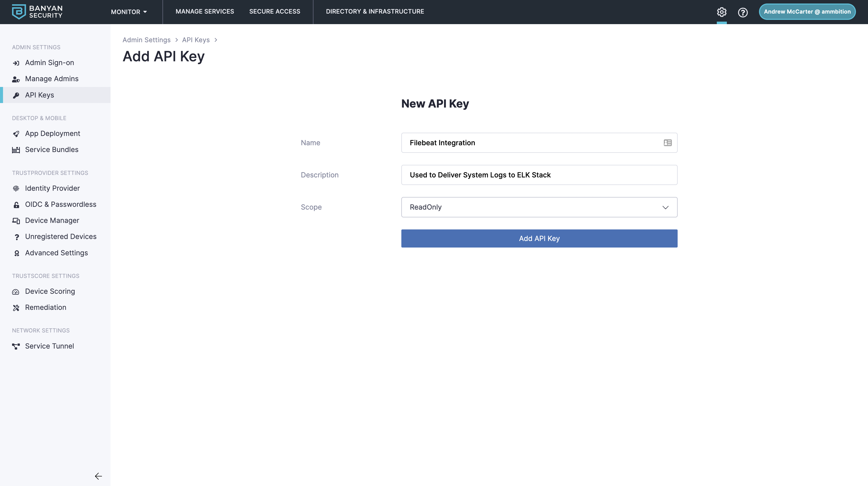Click Admin Settings breadcrumb link
868x486 pixels.
coord(146,40)
